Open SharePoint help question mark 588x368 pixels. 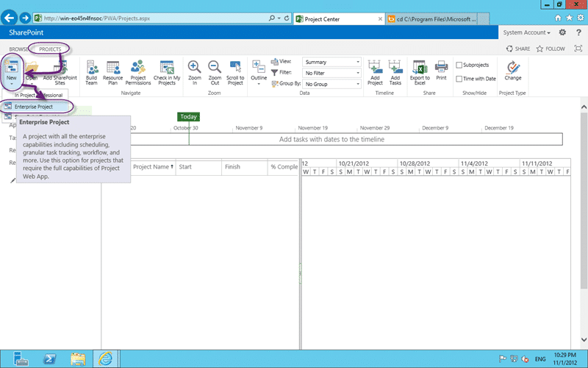click(578, 32)
